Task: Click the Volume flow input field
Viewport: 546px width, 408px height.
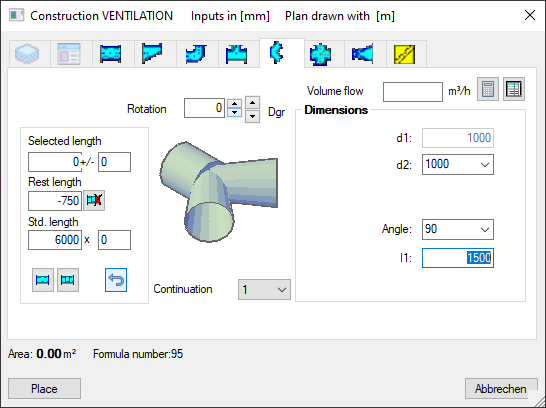Action: (x=413, y=92)
